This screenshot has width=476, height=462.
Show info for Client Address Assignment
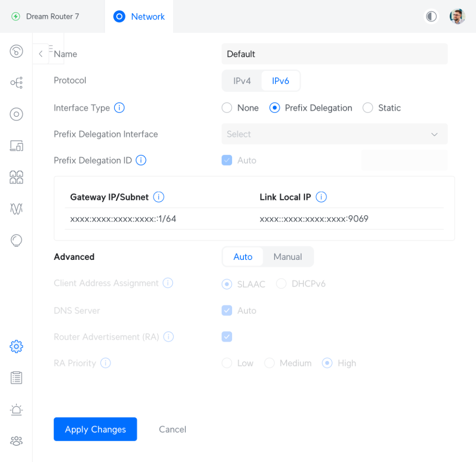(168, 283)
